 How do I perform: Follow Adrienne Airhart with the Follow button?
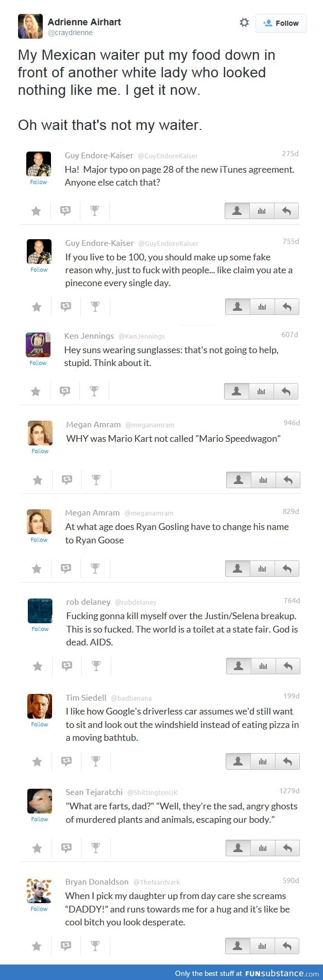tap(281, 23)
